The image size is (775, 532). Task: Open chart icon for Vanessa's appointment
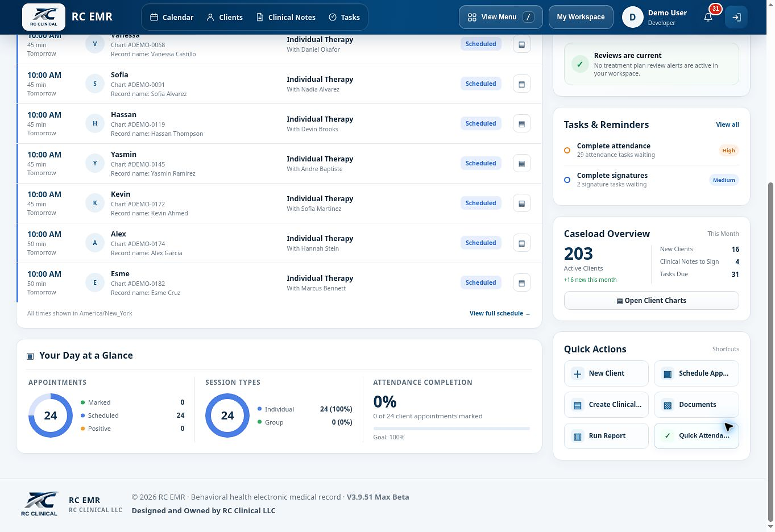[521, 44]
